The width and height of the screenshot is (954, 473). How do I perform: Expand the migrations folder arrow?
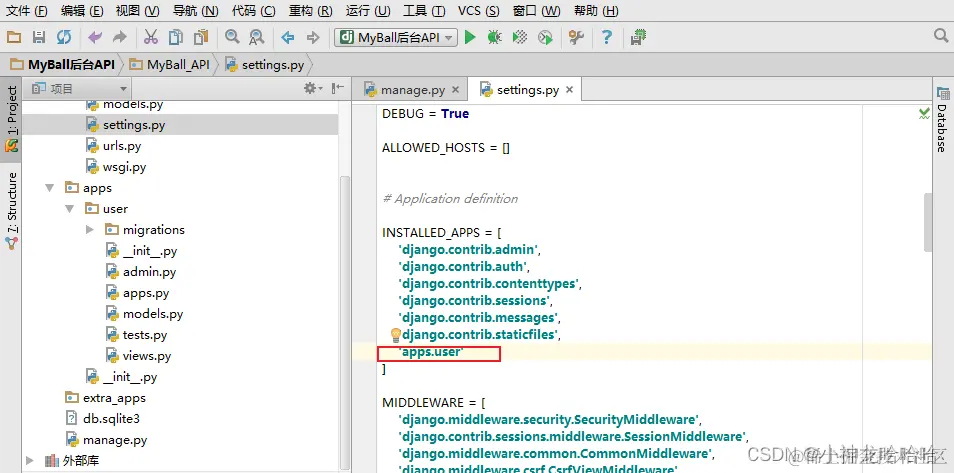[x=90, y=230]
